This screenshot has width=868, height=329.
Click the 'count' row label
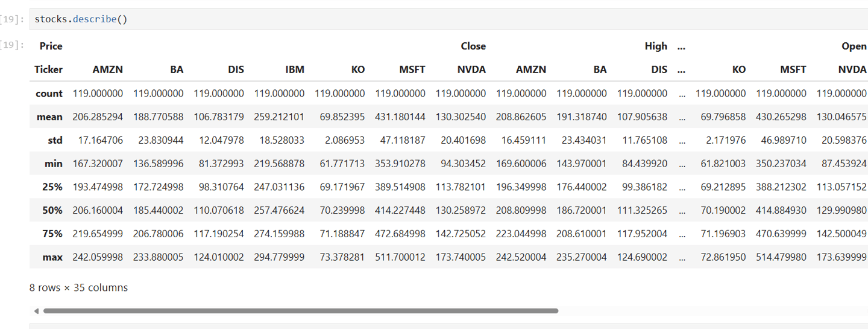(49, 93)
